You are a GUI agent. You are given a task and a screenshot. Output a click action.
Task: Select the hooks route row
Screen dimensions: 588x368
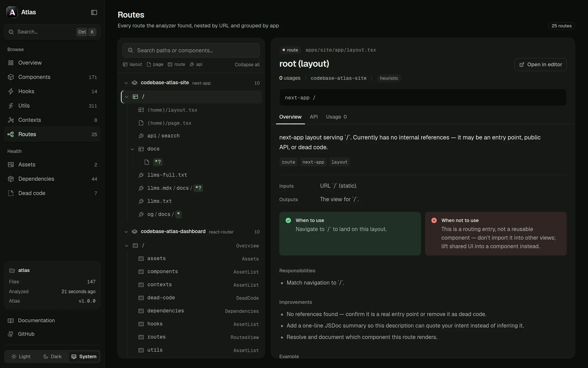click(197, 324)
